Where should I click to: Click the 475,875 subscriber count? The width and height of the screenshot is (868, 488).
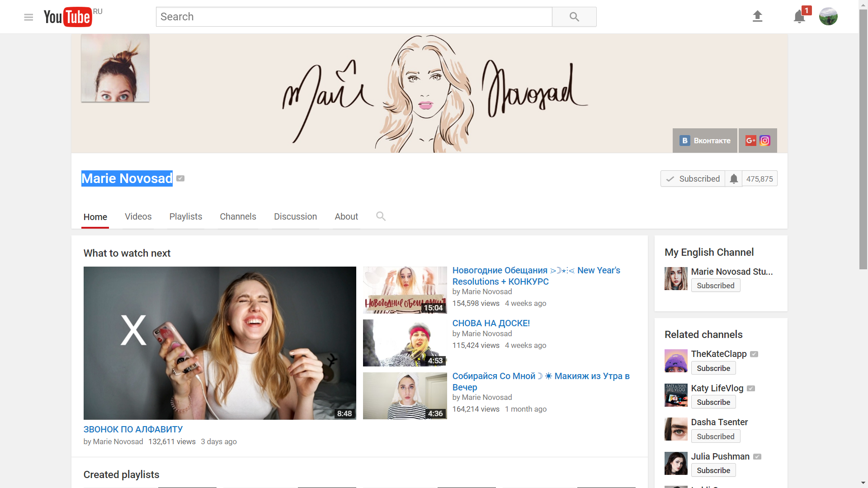point(759,179)
